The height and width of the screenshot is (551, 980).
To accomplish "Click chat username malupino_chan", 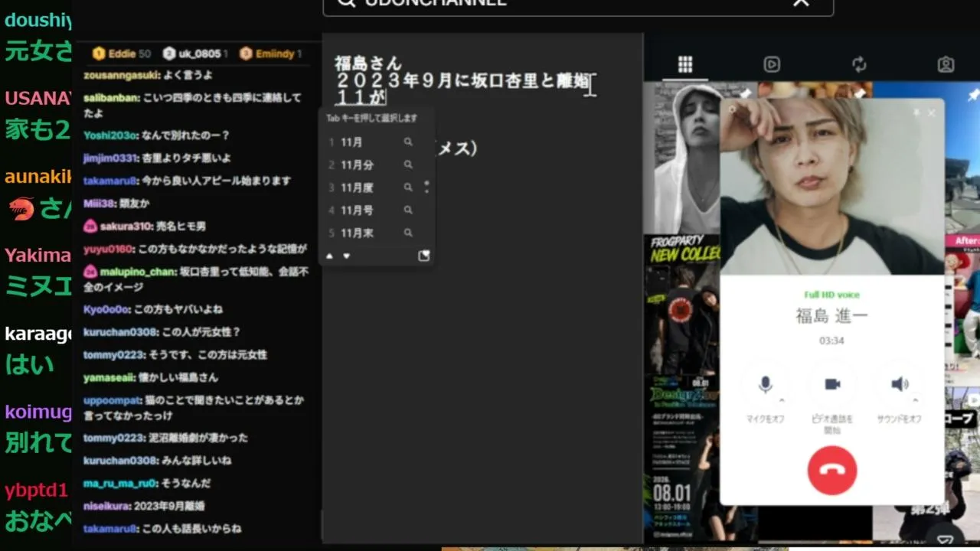I will coord(136,272).
